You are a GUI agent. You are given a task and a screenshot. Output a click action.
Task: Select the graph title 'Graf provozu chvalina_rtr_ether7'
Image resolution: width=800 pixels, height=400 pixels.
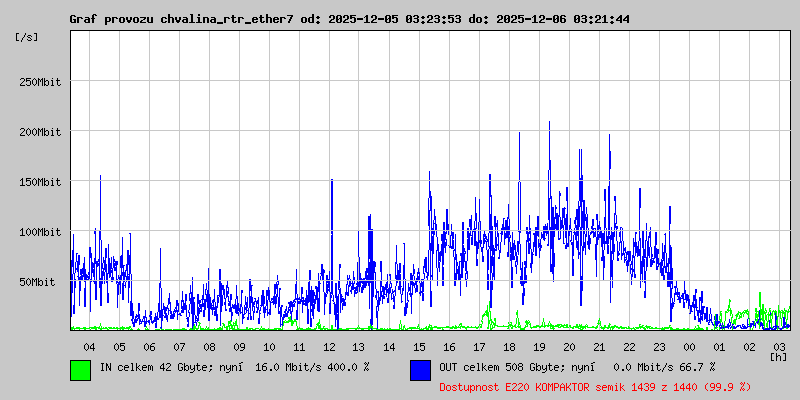181,19
